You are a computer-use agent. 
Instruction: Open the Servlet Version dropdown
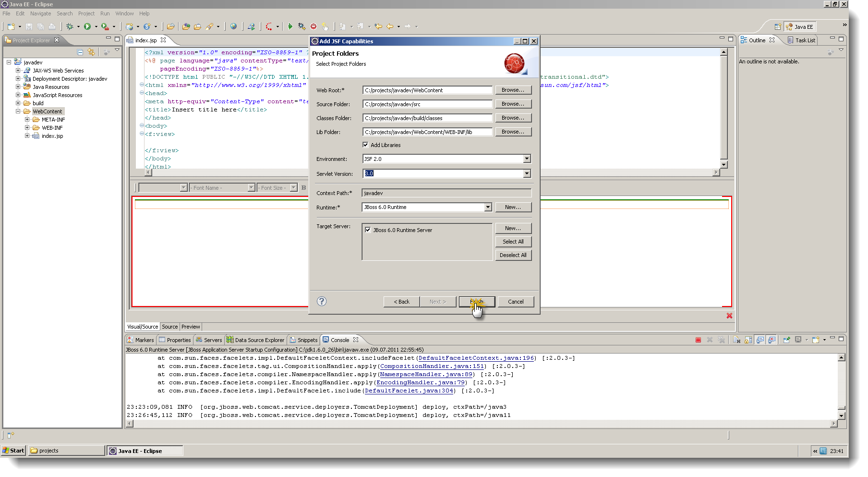[527, 173]
